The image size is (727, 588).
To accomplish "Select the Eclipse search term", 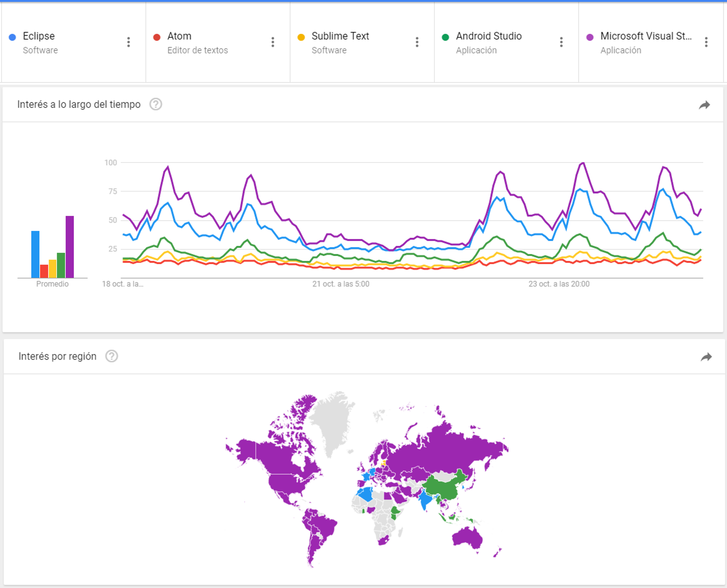I will tap(39, 36).
